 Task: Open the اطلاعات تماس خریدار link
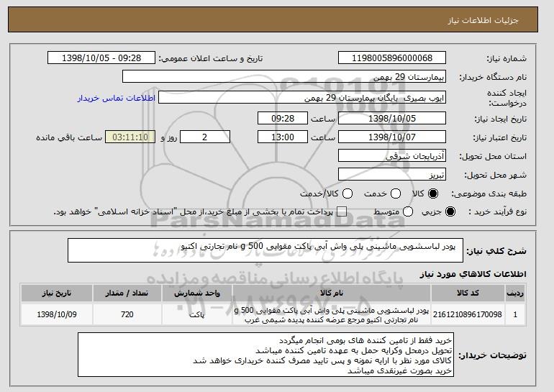pos(117,98)
